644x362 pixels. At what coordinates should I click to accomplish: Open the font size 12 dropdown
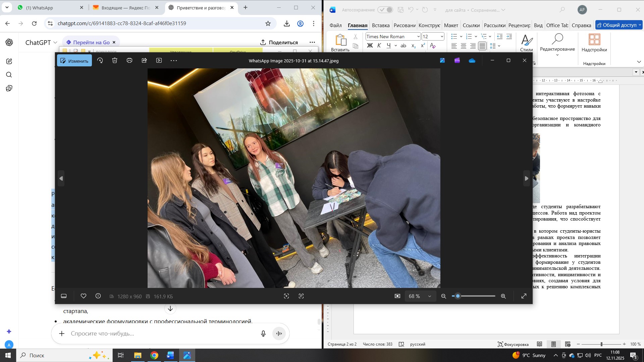(x=442, y=37)
